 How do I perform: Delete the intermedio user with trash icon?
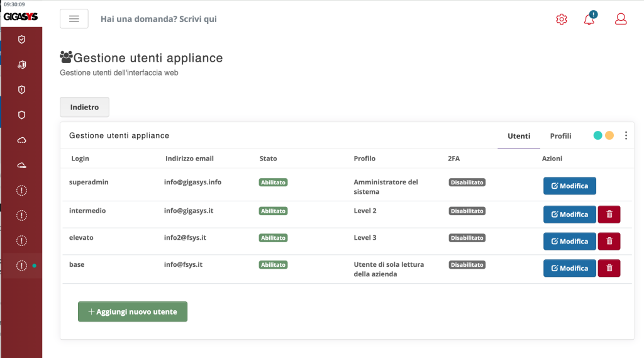click(609, 215)
